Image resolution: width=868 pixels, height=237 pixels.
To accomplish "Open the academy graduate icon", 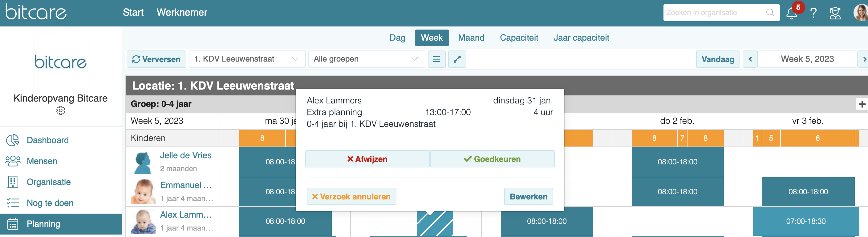I will (x=835, y=13).
